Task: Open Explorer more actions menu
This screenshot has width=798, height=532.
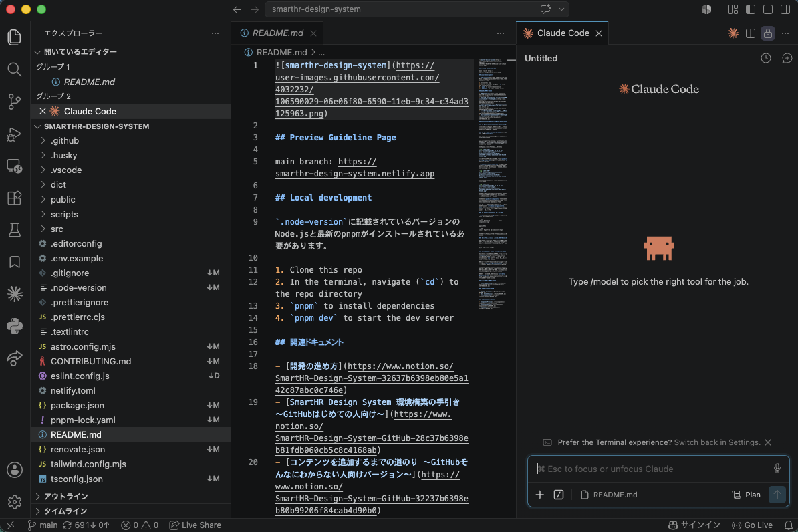Action: coord(215,33)
